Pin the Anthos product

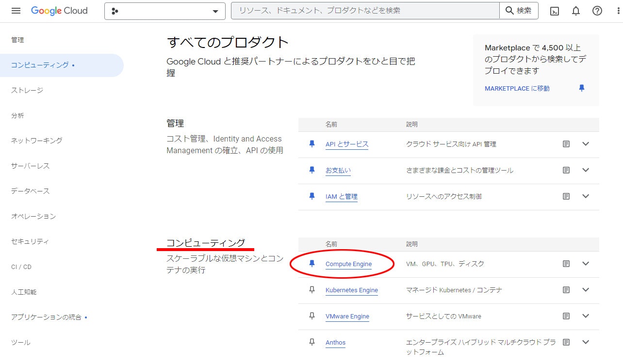pyautogui.click(x=312, y=342)
